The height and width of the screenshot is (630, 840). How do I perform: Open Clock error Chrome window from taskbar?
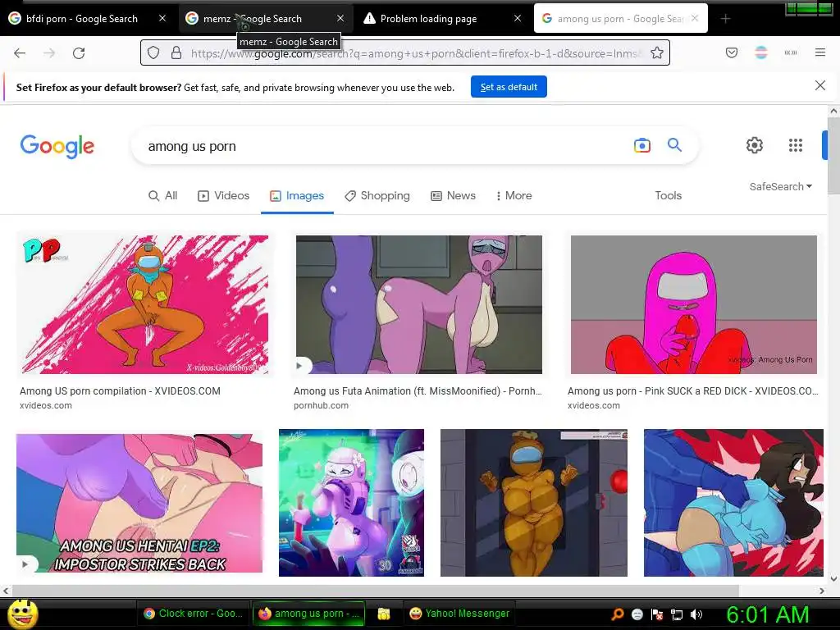(x=194, y=614)
